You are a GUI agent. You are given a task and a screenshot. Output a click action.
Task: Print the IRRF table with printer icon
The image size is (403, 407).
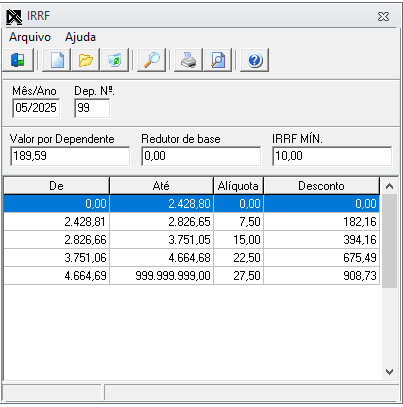click(x=189, y=60)
